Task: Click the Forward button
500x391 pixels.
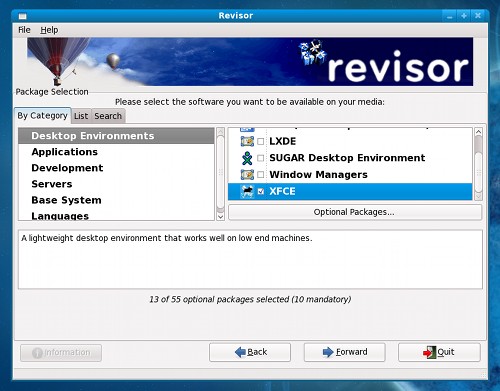Action: tap(344, 352)
